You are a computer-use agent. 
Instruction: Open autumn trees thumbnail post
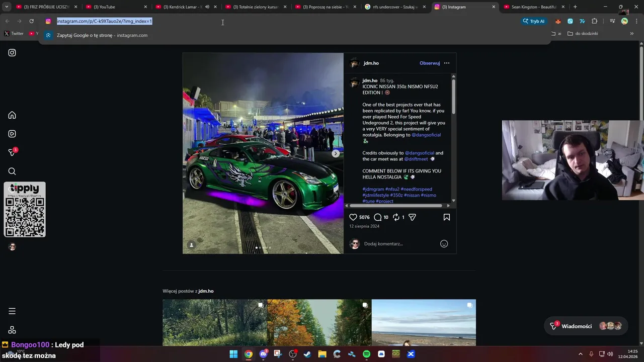click(x=319, y=323)
